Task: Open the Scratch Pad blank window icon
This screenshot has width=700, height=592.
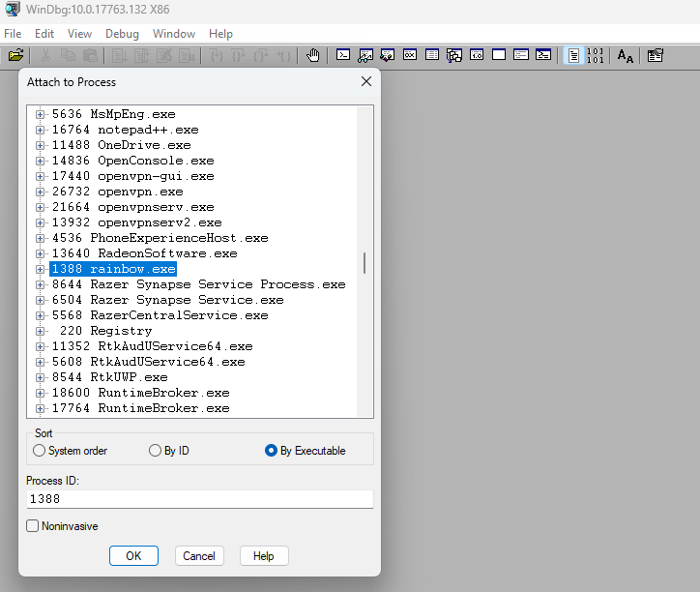Action: point(499,55)
